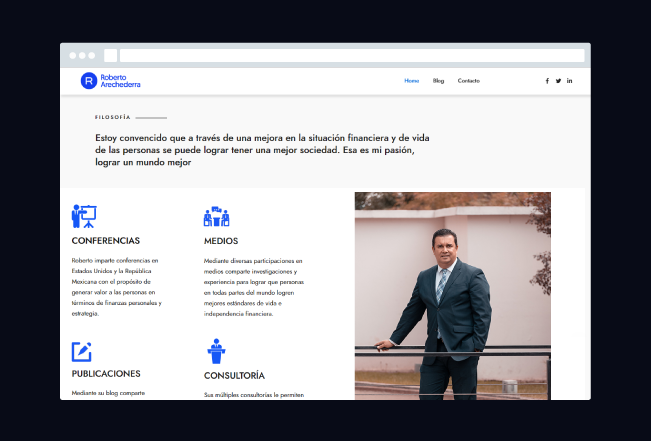The width and height of the screenshot is (651, 441).
Task: Click the small browser tab square
Action: [110, 56]
